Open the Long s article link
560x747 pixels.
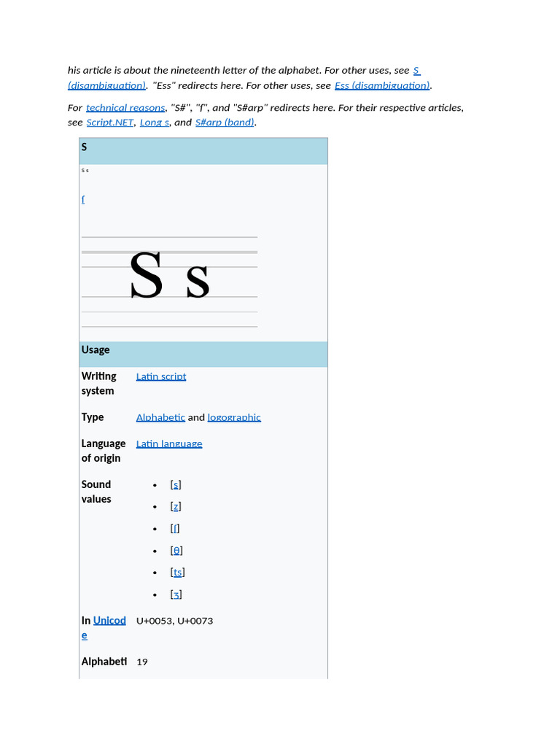pos(155,123)
